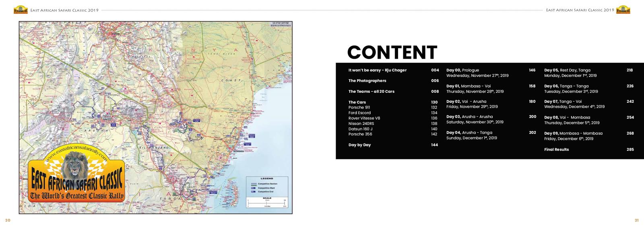Open 'The Cars' section entry

tap(357, 102)
